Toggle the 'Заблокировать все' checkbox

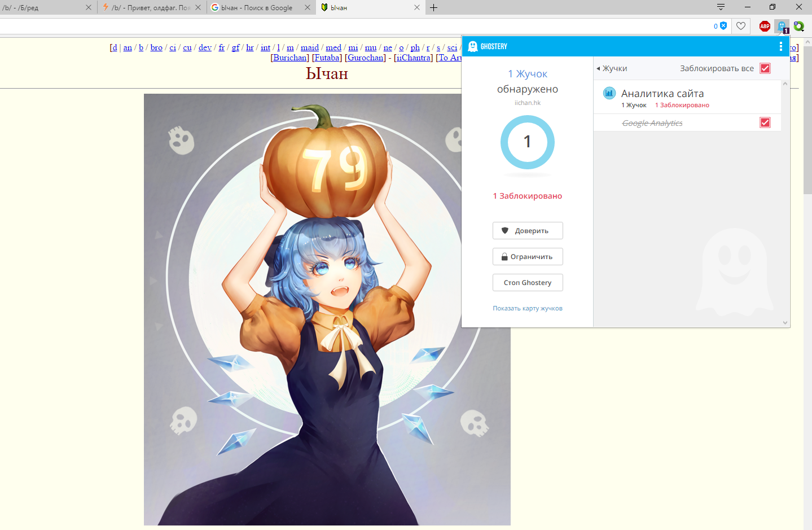[765, 68]
